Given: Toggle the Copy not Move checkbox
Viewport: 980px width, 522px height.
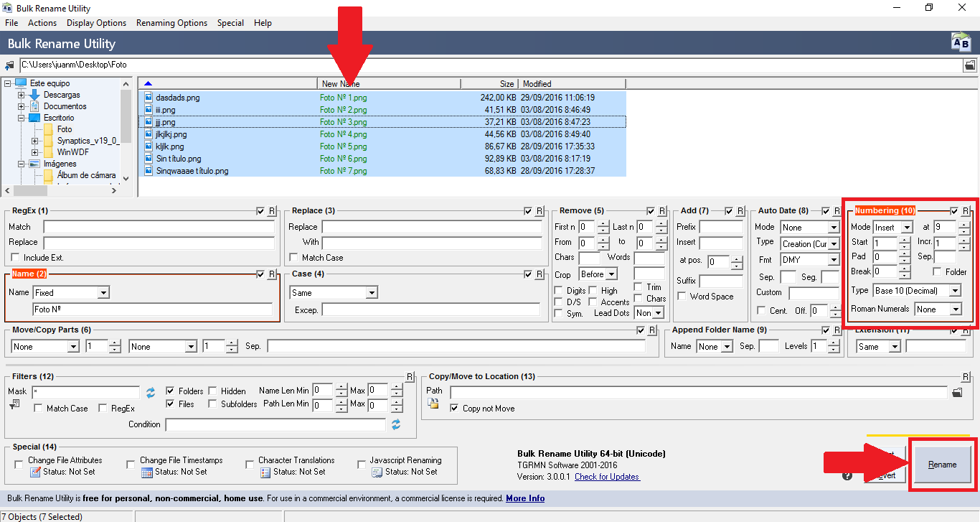Looking at the screenshot, I should (x=454, y=409).
